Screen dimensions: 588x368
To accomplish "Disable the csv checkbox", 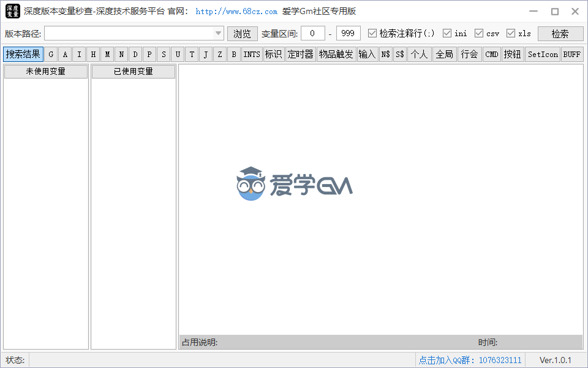I will pos(479,34).
